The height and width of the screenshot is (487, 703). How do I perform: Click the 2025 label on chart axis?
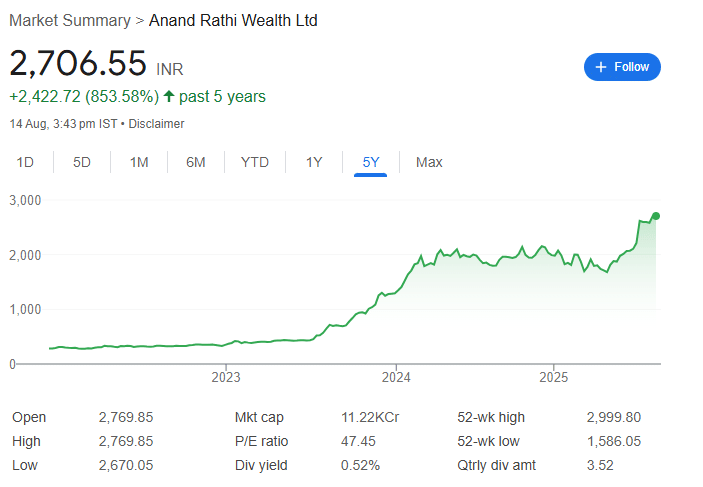click(x=553, y=377)
